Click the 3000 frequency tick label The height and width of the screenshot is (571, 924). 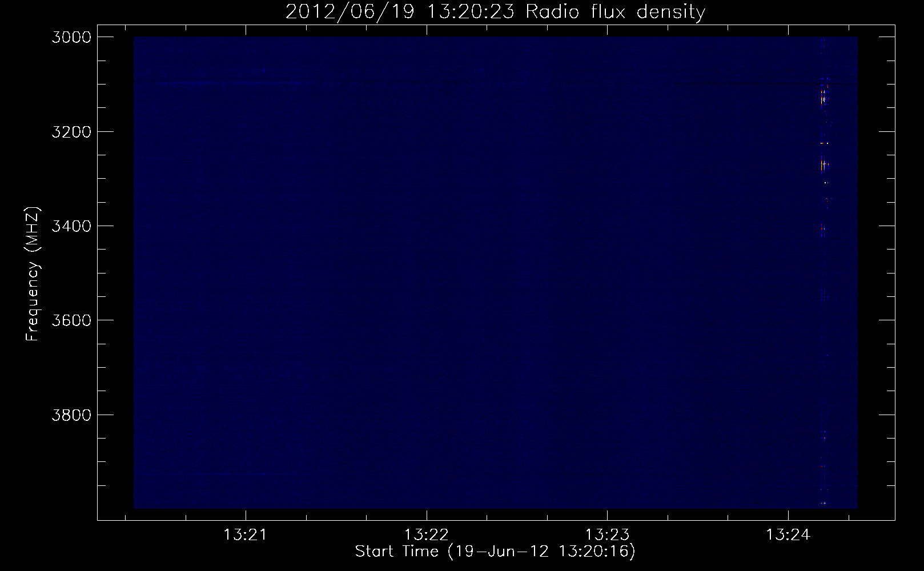pos(72,37)
